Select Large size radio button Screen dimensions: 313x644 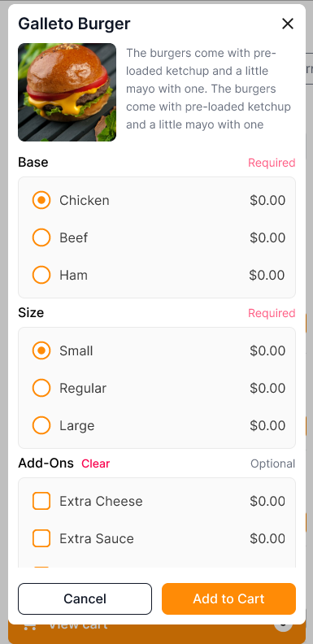click(x=41, y=425)
